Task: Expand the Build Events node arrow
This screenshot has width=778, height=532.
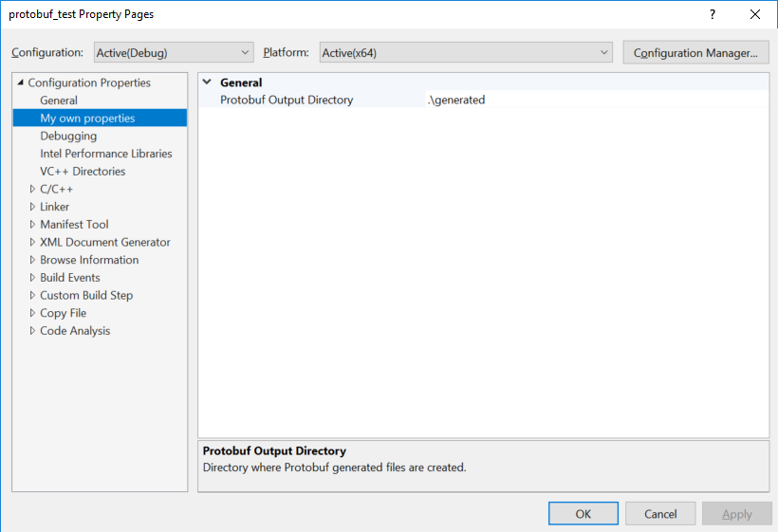Action: tap(32, 278)
